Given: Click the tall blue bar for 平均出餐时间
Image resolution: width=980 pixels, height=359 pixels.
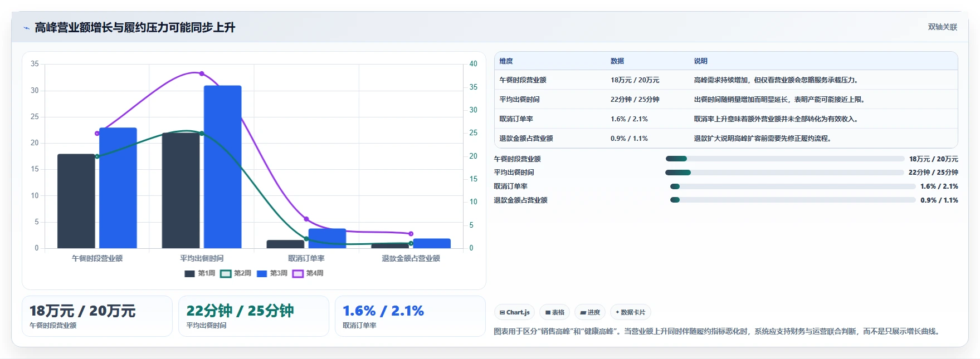Looking at the screenshot, I should pyautogui.click(x=223, y=167).
